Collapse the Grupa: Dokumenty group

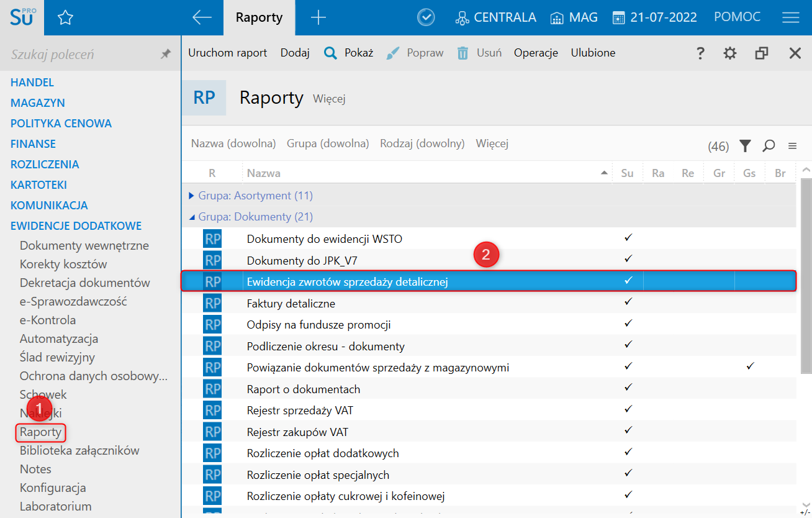click(191, 217)
